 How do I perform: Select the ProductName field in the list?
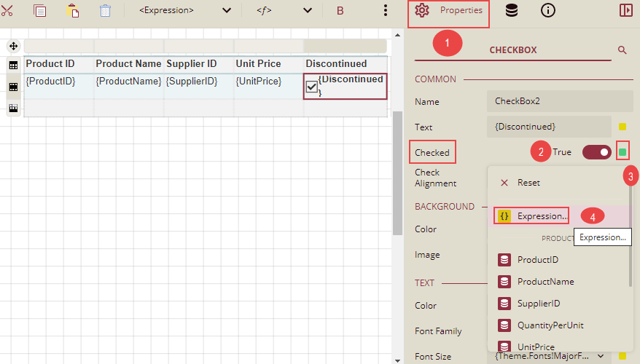coord(560,282)
